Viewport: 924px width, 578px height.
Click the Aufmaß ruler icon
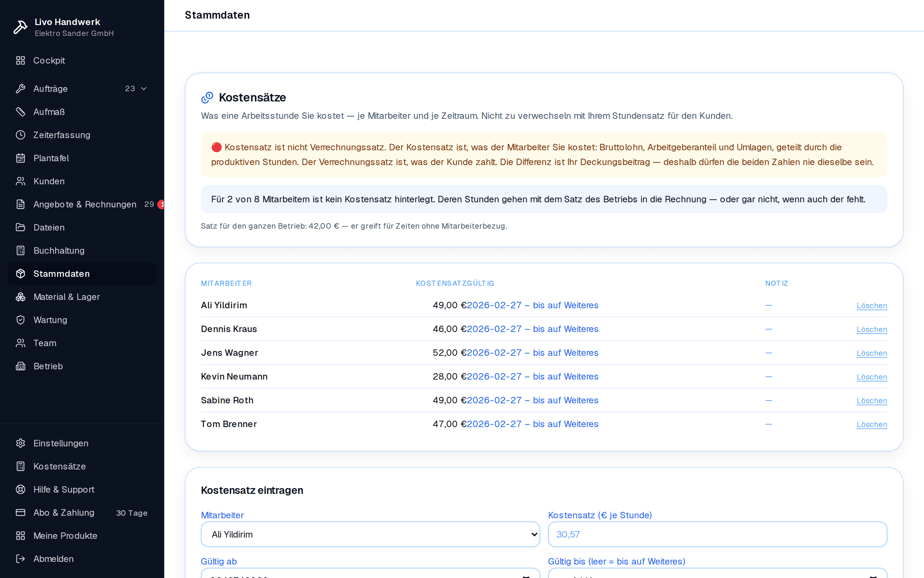pos(21,112)
